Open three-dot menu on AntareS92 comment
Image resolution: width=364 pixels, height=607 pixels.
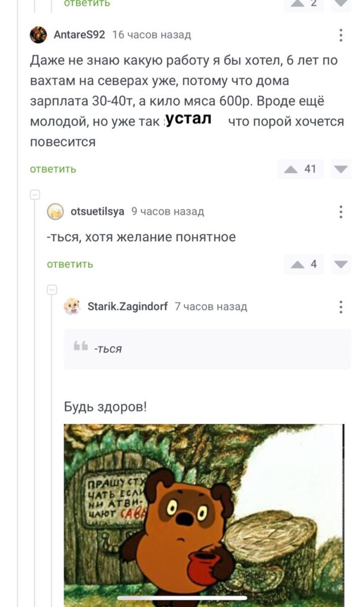[341, 35]
